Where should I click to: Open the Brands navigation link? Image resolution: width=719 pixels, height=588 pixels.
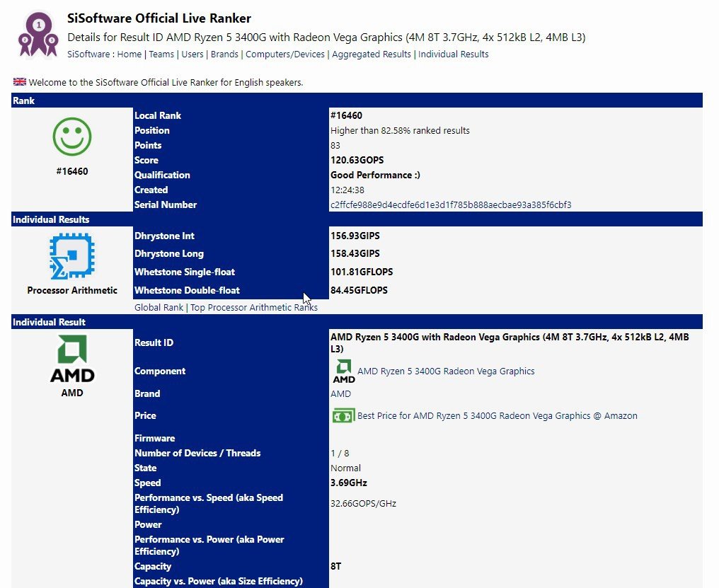pos(224,54)
